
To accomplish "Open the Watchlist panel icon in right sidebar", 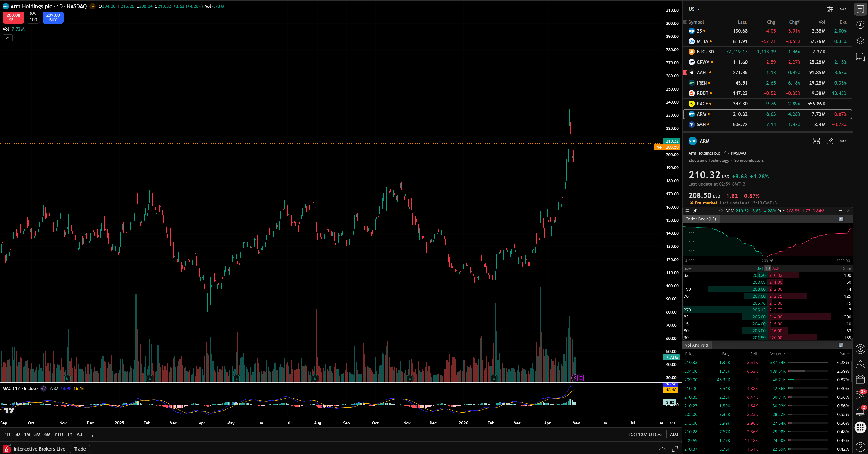I will coord(860,9).
